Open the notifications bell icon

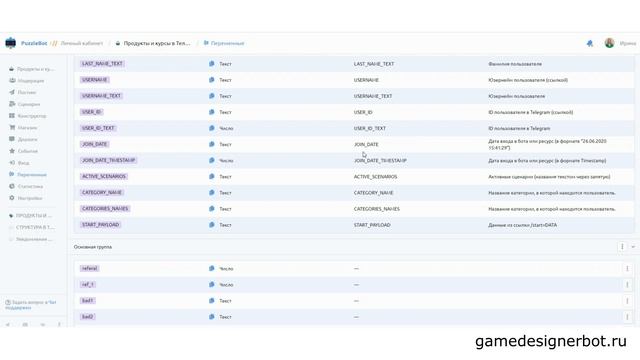[x=590, y=43]
